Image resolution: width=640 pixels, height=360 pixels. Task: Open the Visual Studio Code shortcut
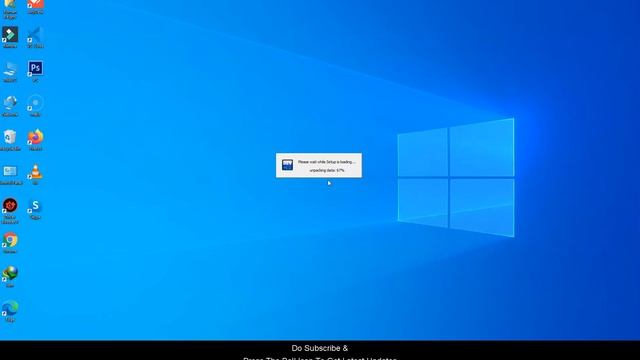[35, 35]
